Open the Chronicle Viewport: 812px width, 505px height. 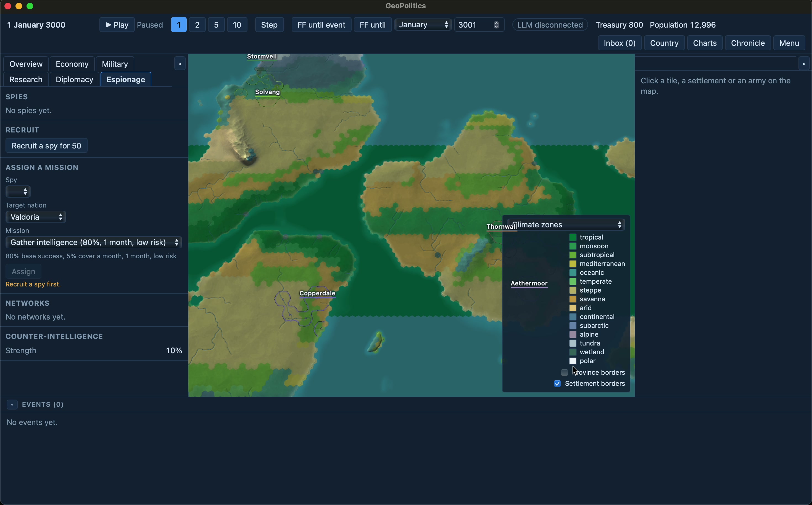(747, 43)
